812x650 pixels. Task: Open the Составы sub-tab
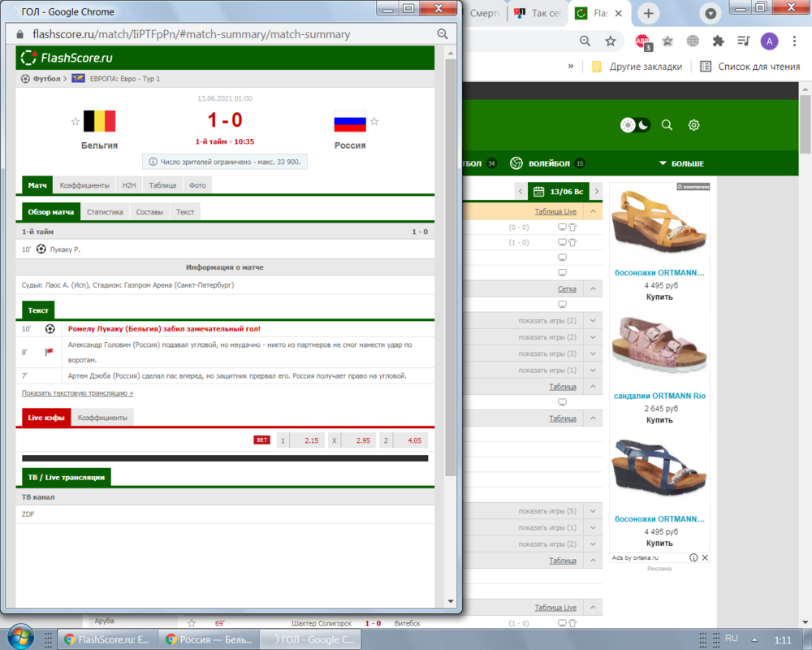[149, 212]
